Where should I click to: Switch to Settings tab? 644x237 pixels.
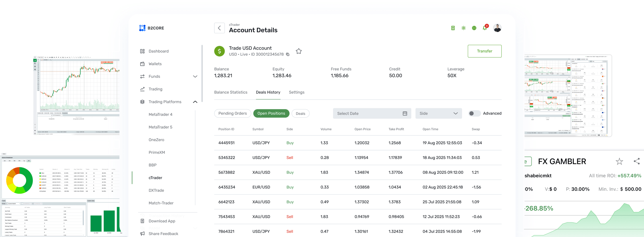tap(297, 92)
